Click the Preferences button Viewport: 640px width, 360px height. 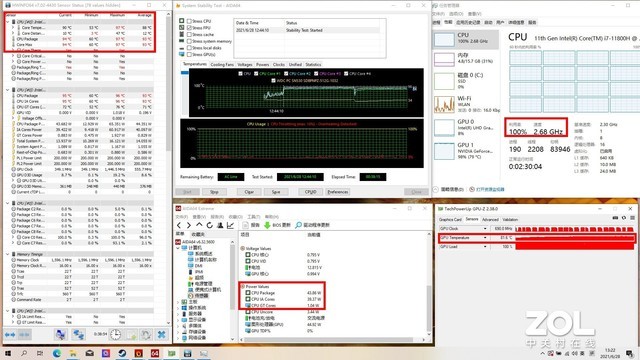[x=338, y=192]
